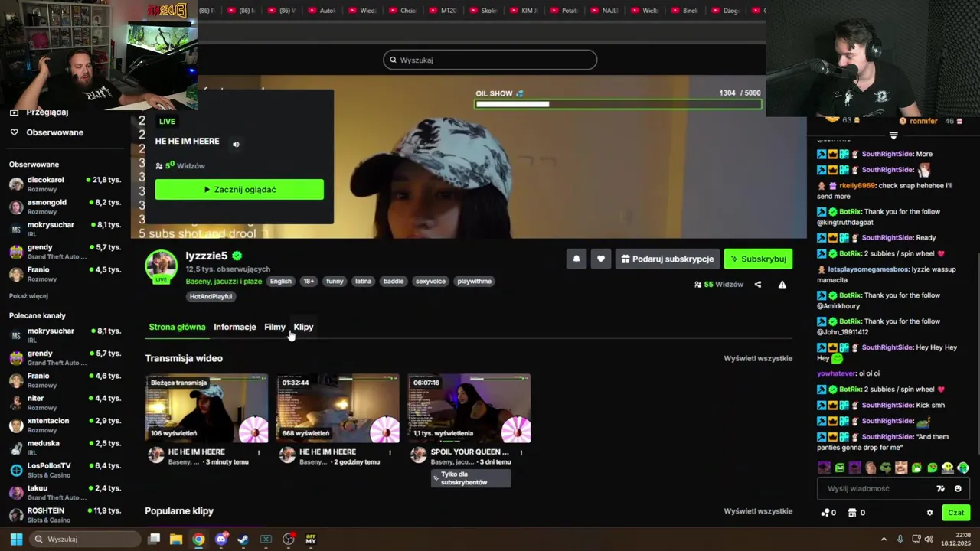
Task: Click the volume icon in system tray
Action: tap(929, 539)
